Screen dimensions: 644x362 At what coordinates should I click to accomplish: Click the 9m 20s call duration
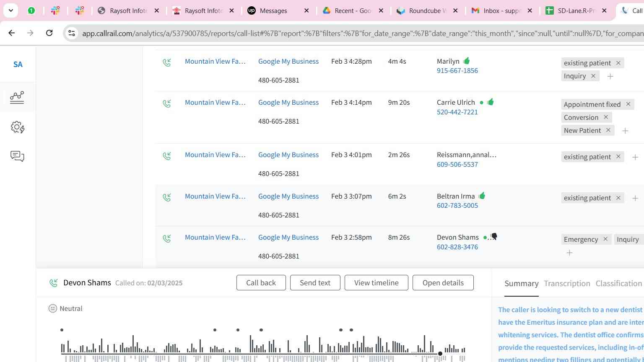tap(399, 103)
